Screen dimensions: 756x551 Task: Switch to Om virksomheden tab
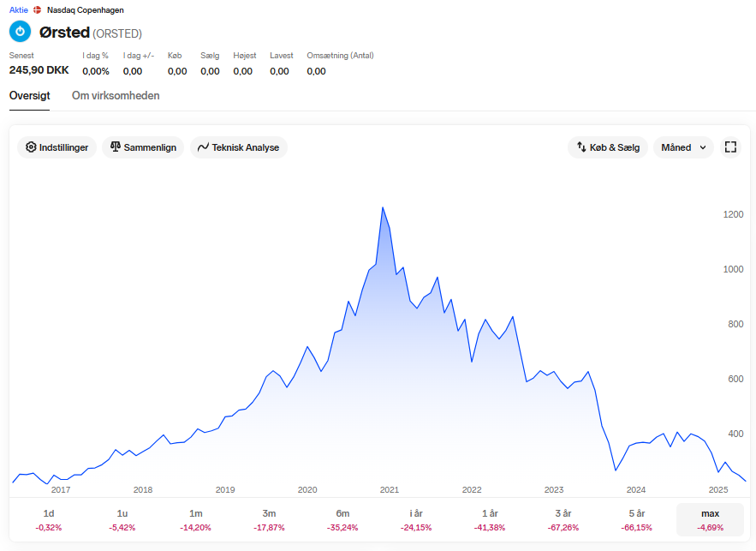116,95
